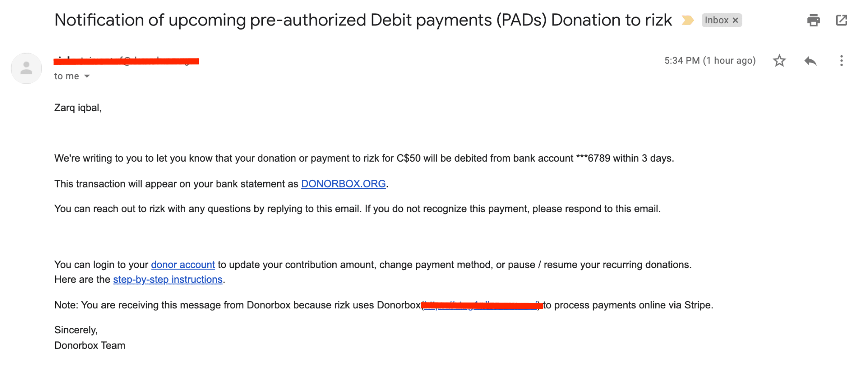The width and height of the screenshot is (868, 383).
Task: Reply to the email with arrow icon
Action: pos(810,61)
